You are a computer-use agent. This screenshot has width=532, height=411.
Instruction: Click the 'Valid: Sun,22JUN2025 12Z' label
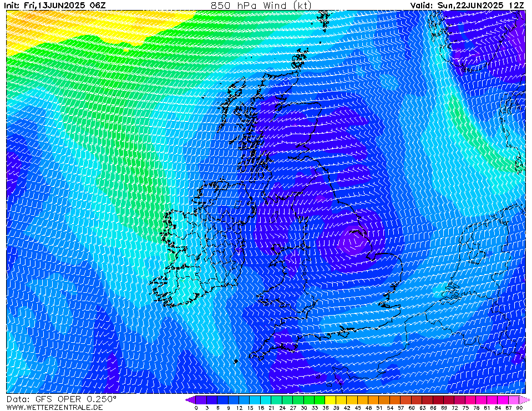467,5
